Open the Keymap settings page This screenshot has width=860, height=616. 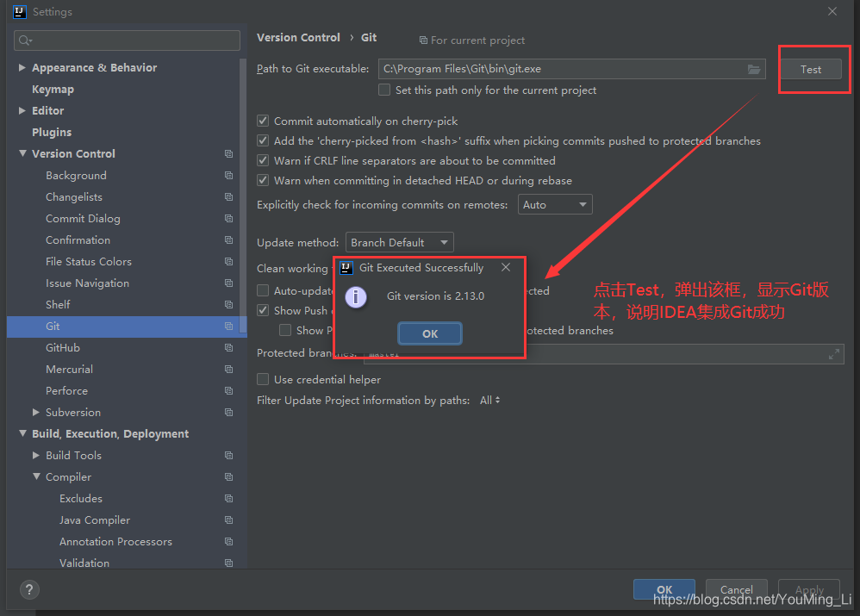coord(53,90)
